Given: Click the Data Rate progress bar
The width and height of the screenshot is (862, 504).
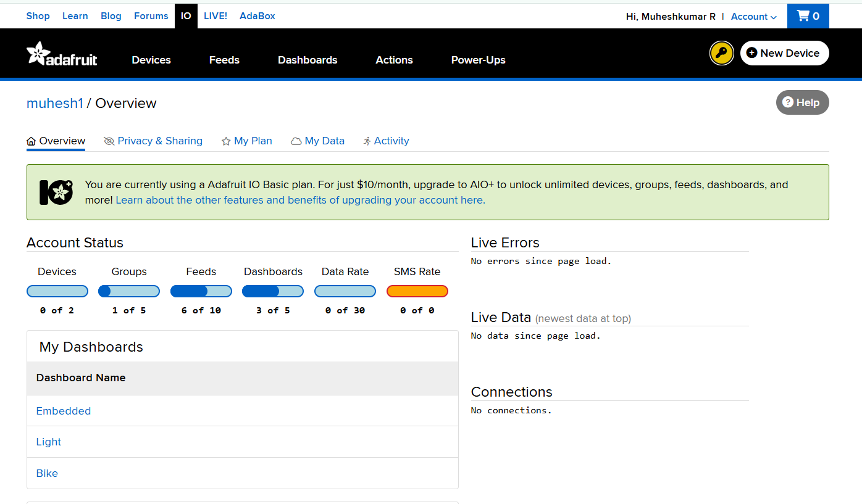Looking at the screenshot, I should coord(345,291).
